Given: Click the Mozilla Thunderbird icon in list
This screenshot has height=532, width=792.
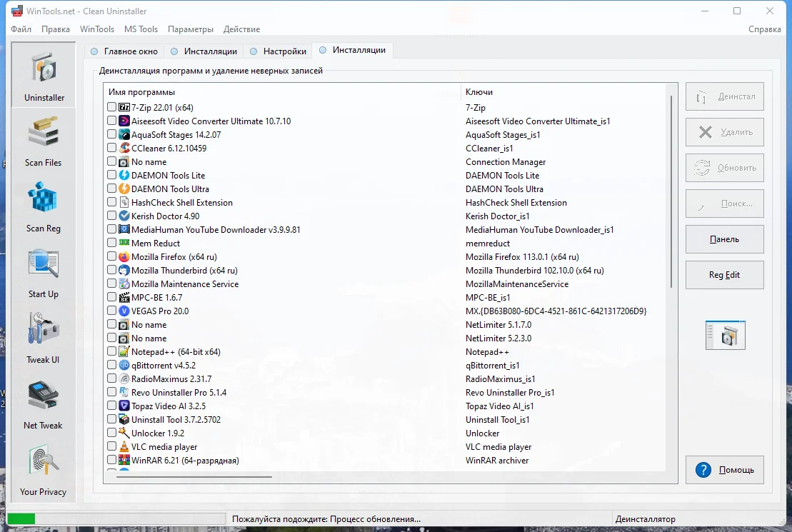Looking at the screenshot, I should 124,271.
